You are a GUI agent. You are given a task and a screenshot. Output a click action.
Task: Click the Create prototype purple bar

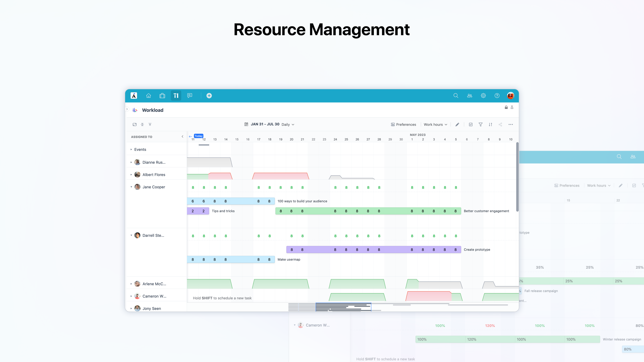point(373,250)
